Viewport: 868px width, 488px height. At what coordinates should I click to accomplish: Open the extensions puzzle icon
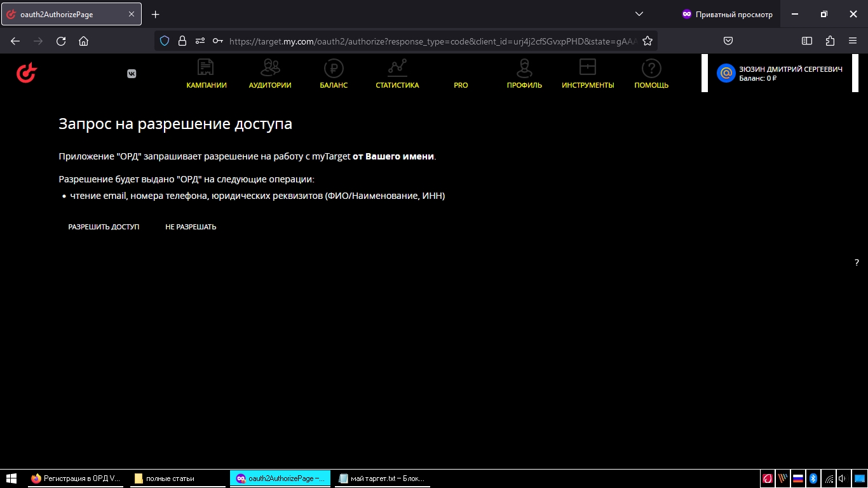pos(830,41)
